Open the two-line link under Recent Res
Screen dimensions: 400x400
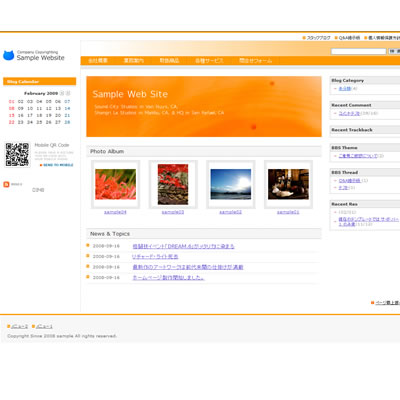(x=369, y=222)
